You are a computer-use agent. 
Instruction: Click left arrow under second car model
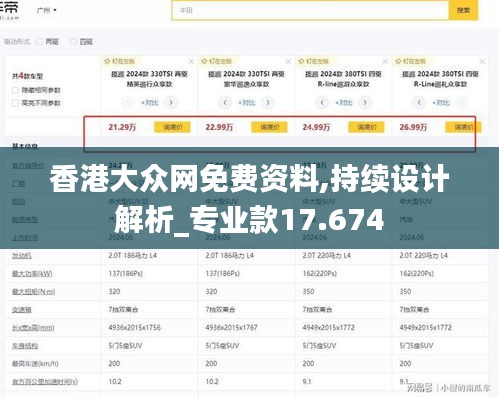click(x=225, y=102)
